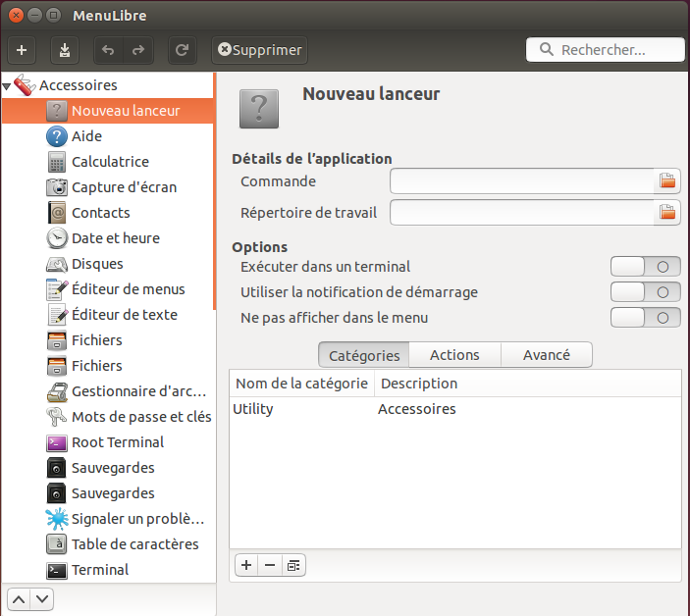
Task: Click the add new launcher plus icon in the toolbar
Action: click(x=22, y=50)
